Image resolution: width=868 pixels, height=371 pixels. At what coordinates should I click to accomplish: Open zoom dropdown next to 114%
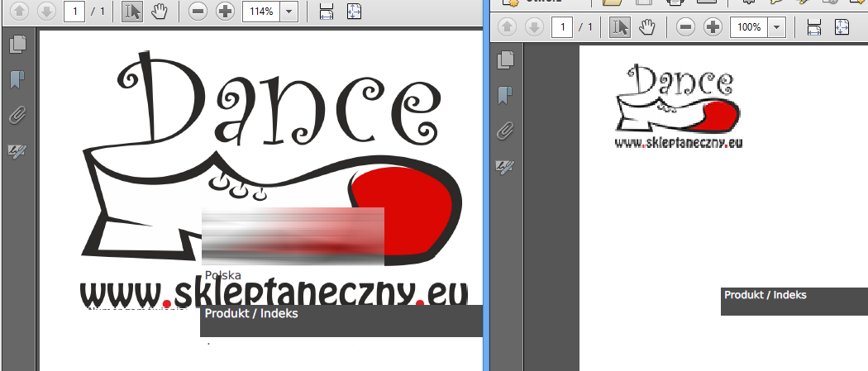289,12
